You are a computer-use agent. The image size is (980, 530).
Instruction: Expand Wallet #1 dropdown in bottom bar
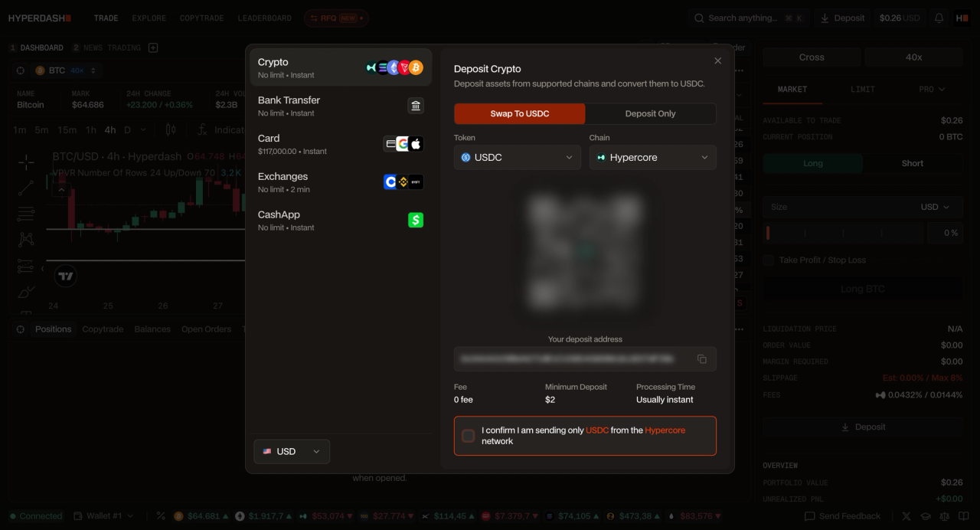click(106, 516)
